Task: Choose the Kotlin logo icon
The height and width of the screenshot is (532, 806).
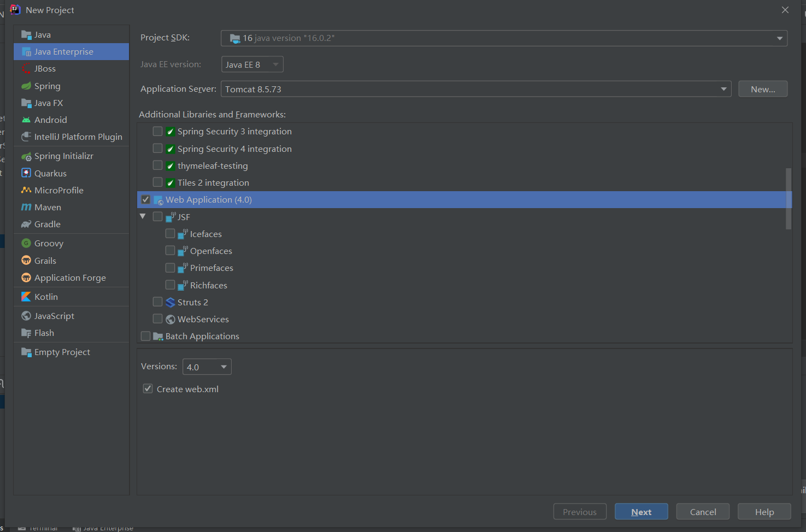Action: pyautogui.click(x=26, y=297)
